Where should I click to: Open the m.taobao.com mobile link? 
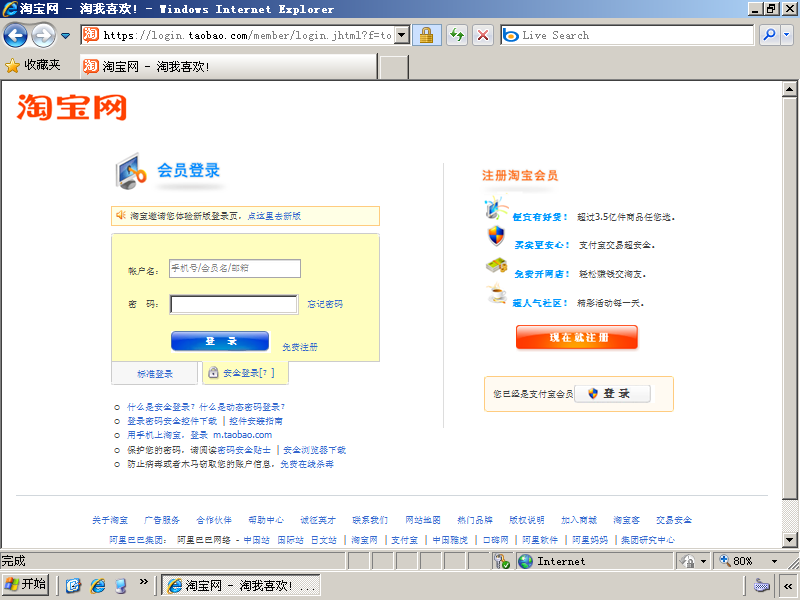click(x=242, y=435)
